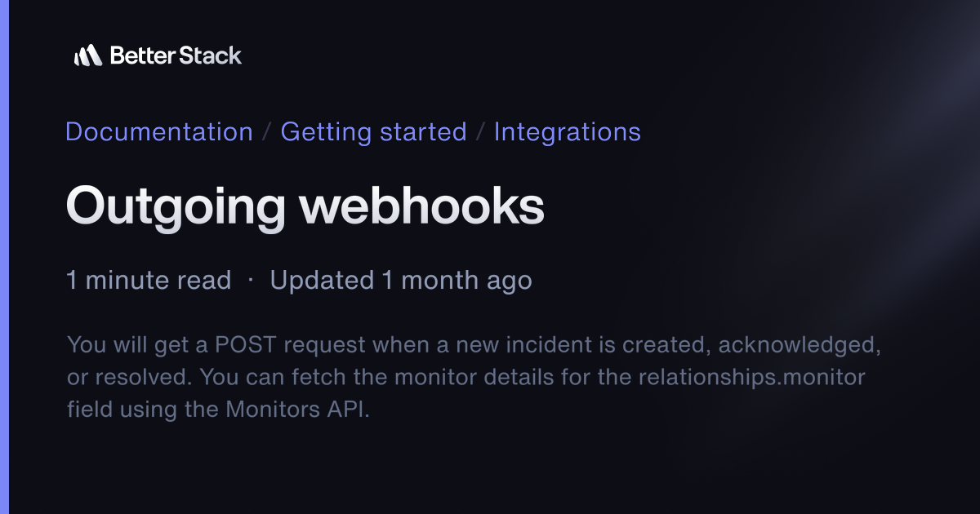Click the Better Stack mountain icon strokes
Viewport: 980px width, 514px height.
[90, 55]
